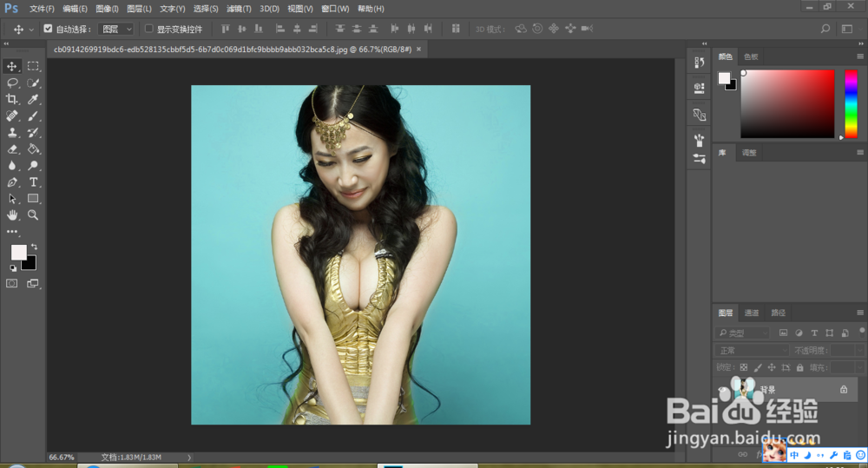Select the Dodge tool
This screenshot has width=868, height=468.
(33, 166)
